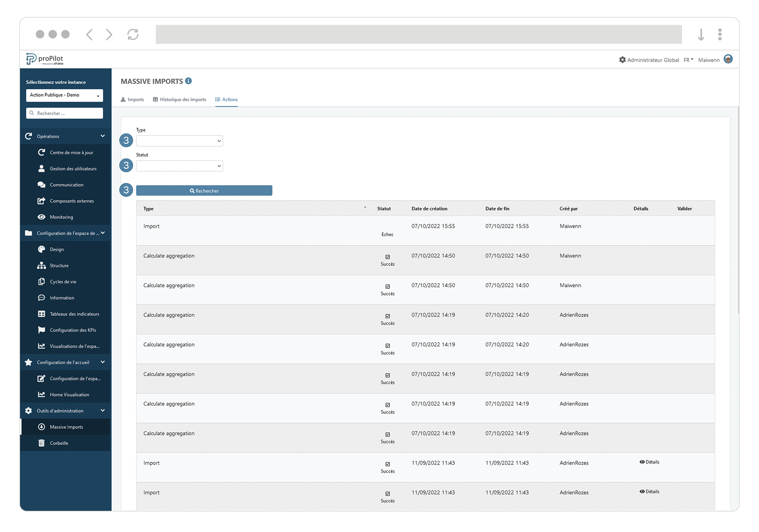Click the info icon next to MASSIVE IMPORTS
Image resolution: width=759 pixels, height=532 pixels.
pyautogui.click(x=188, y=81)
